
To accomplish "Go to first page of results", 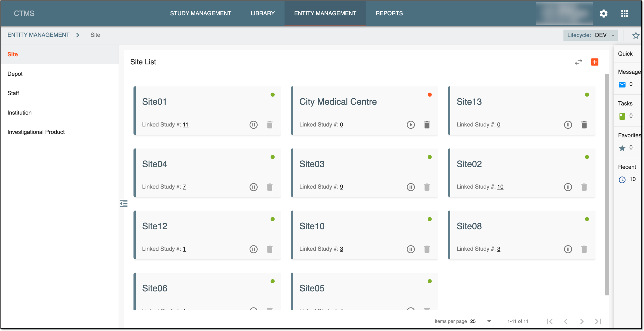I will pyautogui.click(x=549, y=321).
